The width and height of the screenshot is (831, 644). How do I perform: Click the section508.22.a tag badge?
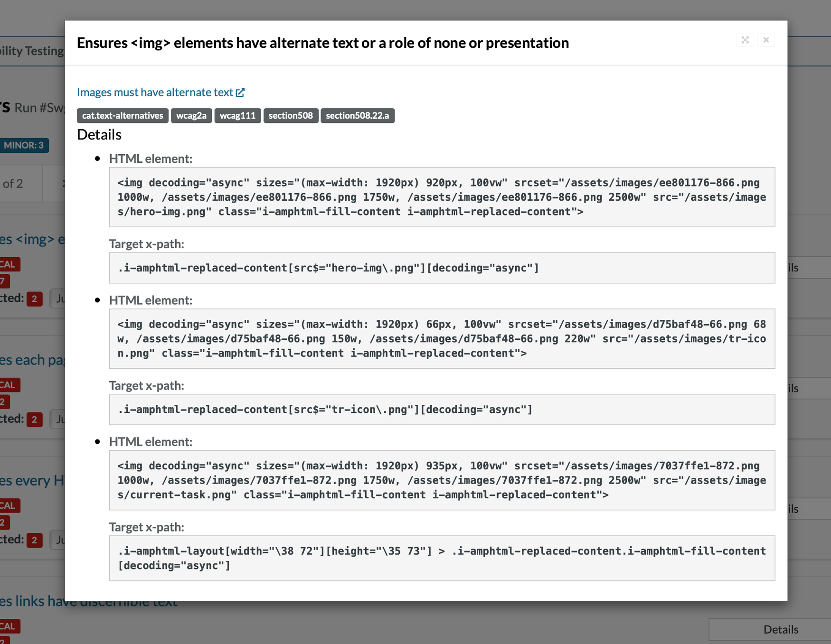pos(357,115)
